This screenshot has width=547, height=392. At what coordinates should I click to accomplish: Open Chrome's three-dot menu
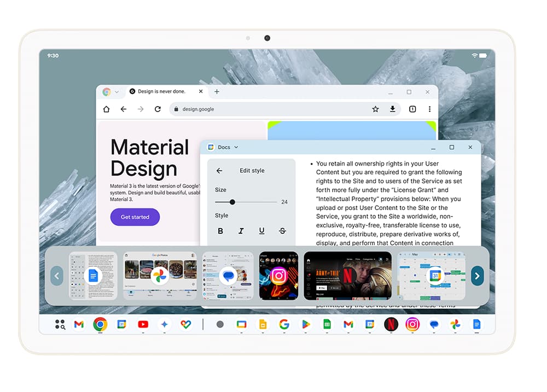pyautogui.click(x=430, y=109)
